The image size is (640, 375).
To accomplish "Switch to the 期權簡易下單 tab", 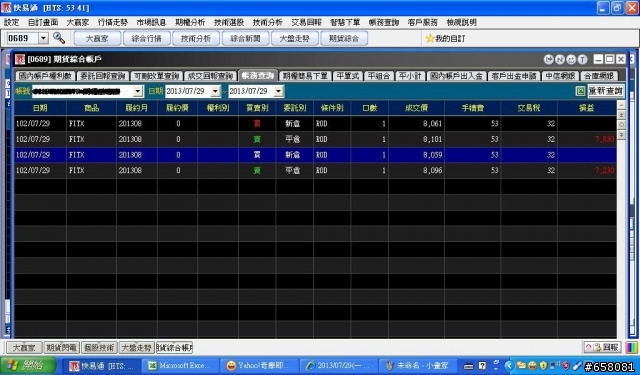I will coord(305,76).
